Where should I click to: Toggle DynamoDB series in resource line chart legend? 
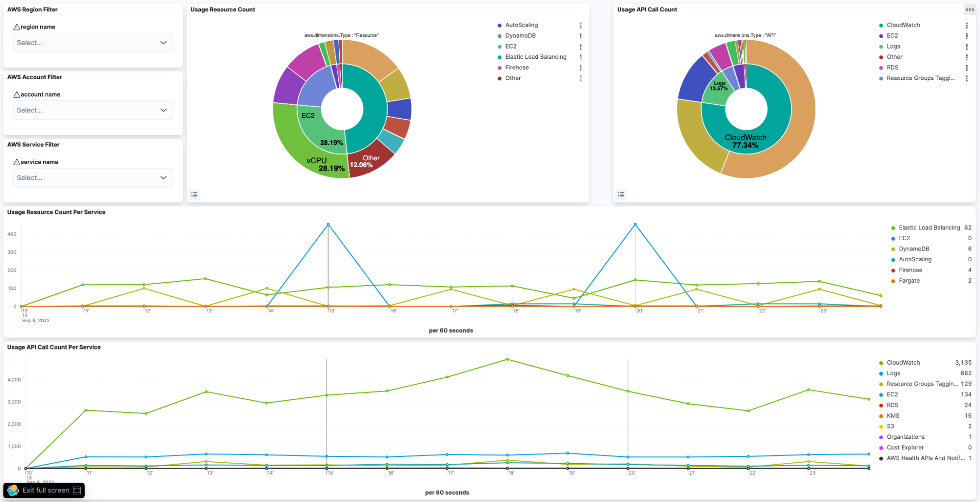(x=914, y=249)
